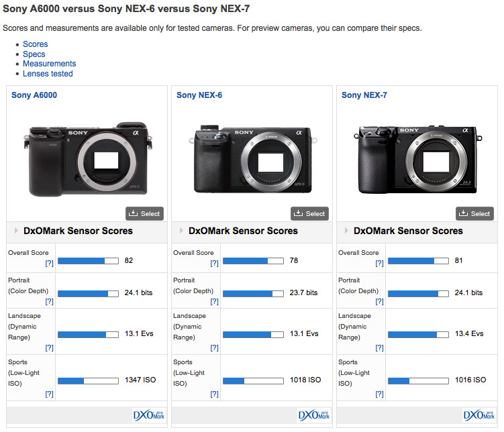504x432 pixels.
Task: Click A6000 value 1347 ISO
Action: point(140,380)
